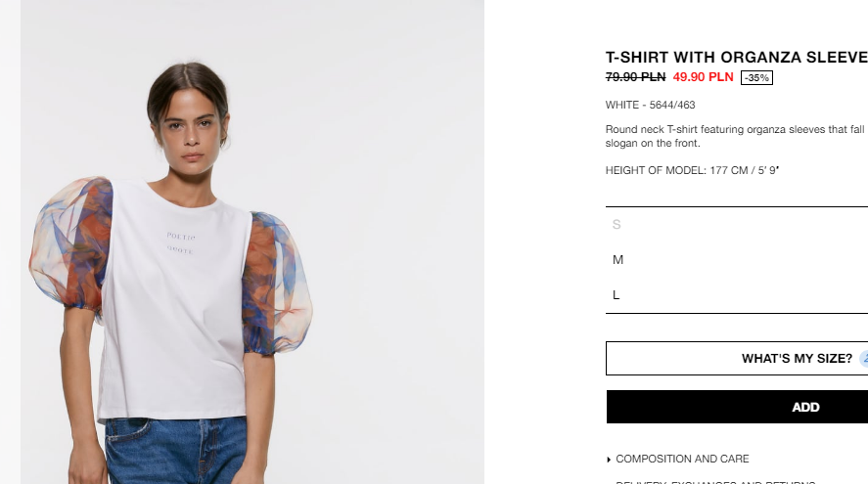Click the Height of Model info line

tap(692, 170)
